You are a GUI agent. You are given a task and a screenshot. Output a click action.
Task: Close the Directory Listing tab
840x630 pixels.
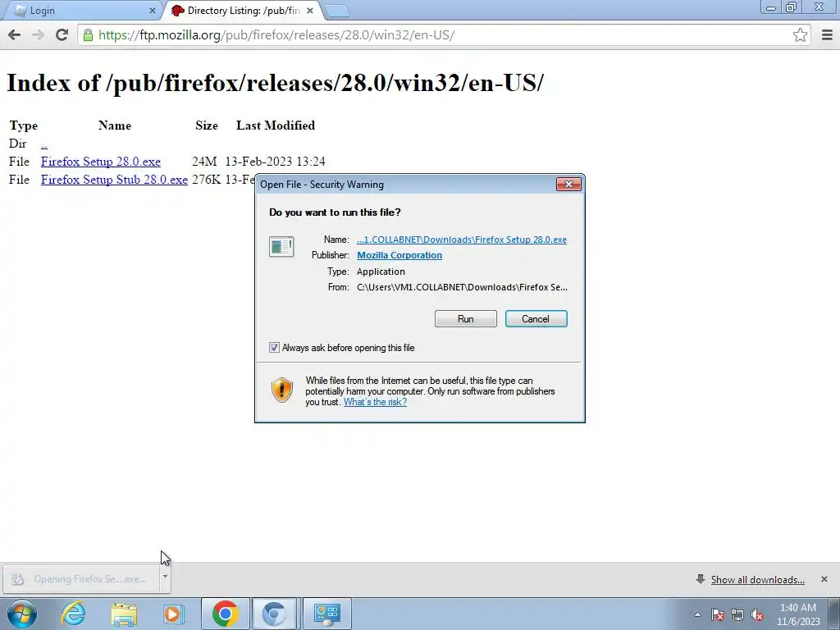(x=309, y=10)
